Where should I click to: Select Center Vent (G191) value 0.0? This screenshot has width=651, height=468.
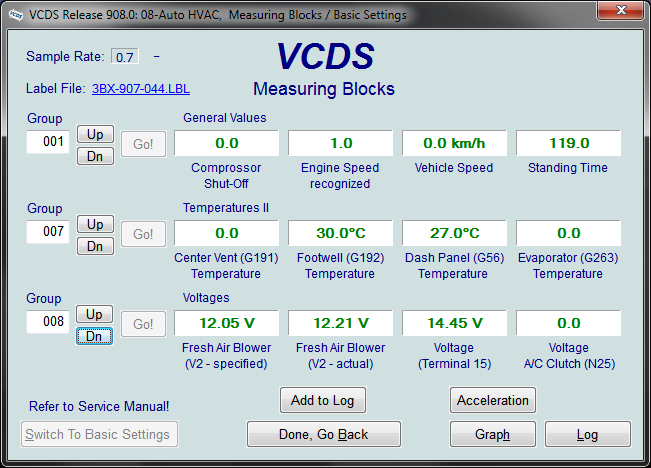(x=226, y=233)
